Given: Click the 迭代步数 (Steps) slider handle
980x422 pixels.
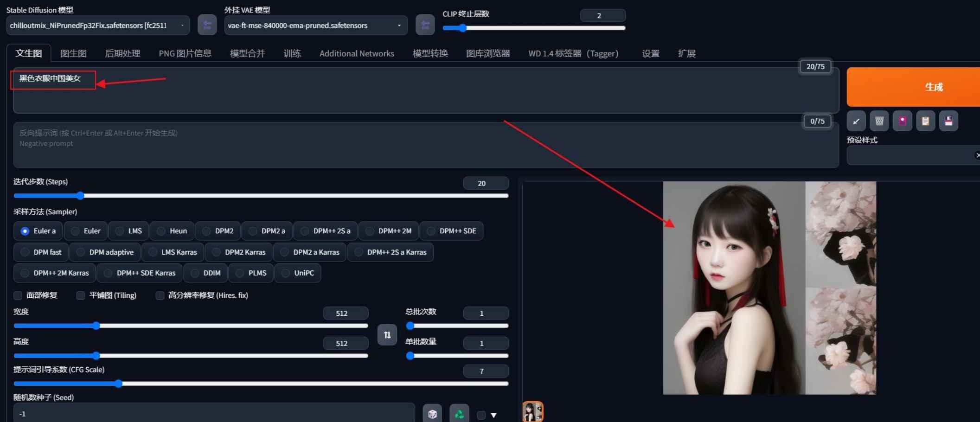Looking at the screenshot, I should pyautogui.click(x=80, y=196).
